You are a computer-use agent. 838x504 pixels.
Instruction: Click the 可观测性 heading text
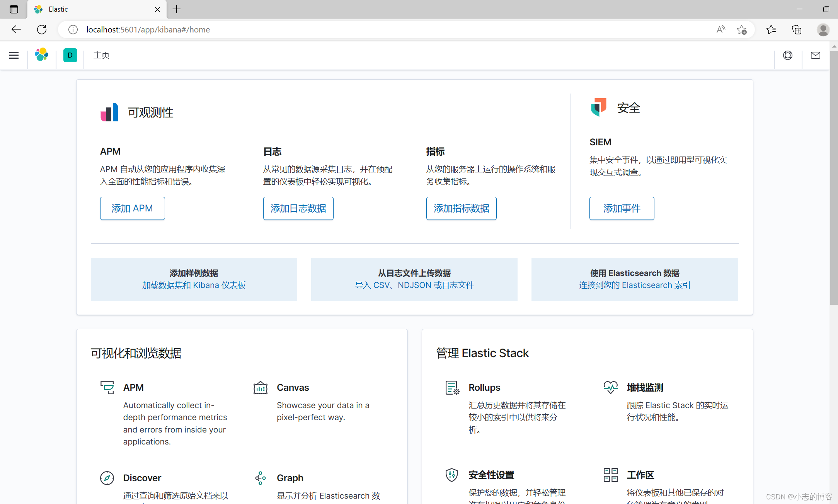[150, 112]
